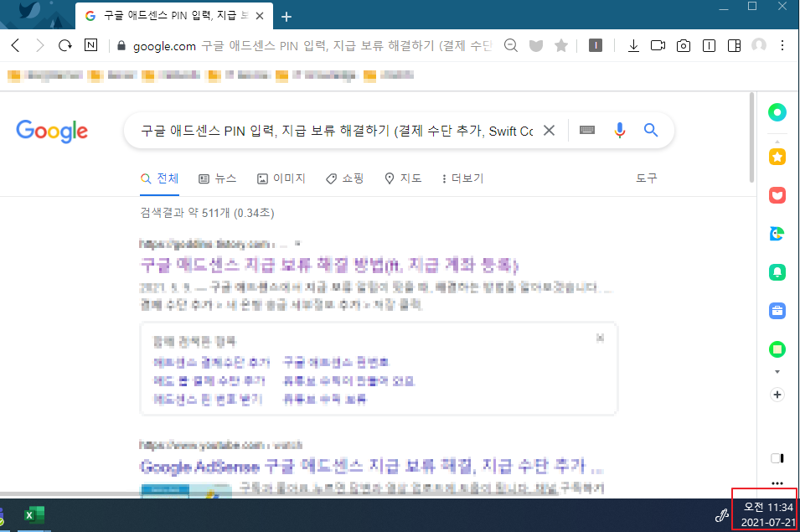Open the red Pocket-style sidebar icon

tap(777, 195)
